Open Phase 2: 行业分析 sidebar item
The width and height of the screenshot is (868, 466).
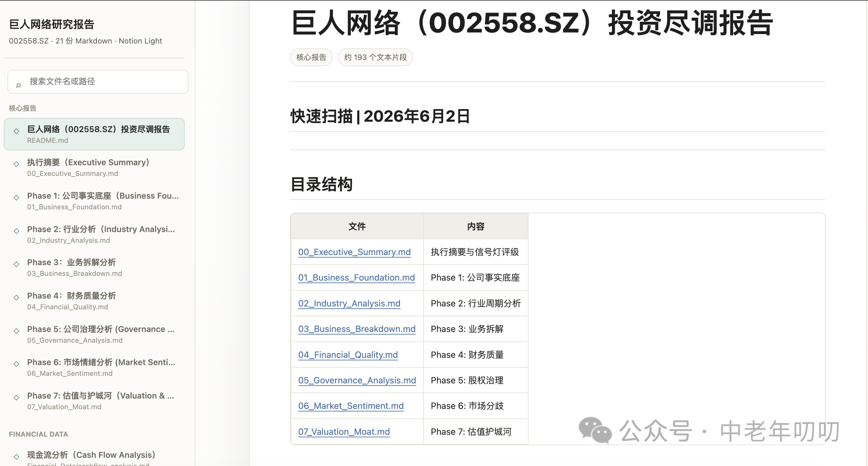pos(94,234)
